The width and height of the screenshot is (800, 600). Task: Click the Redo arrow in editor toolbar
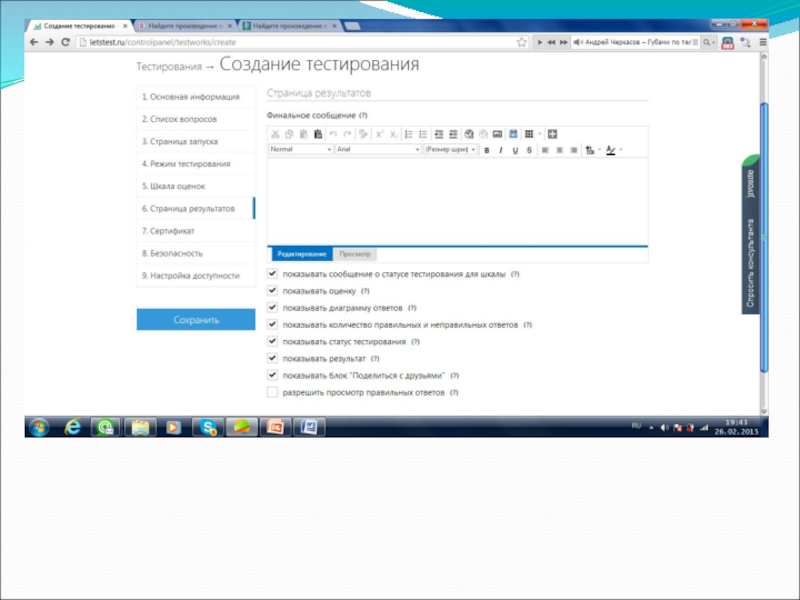(x=347, y=134)
